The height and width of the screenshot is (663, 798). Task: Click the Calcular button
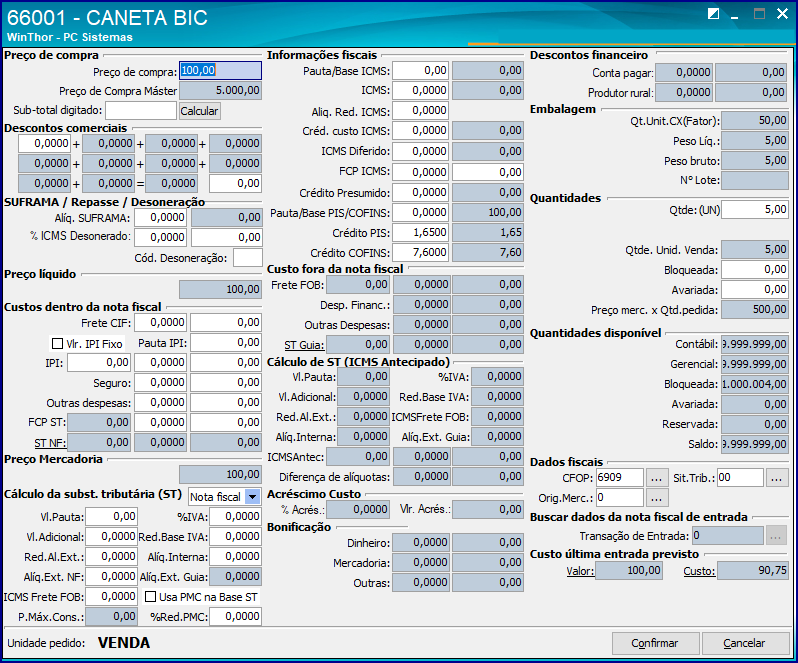point(200,111)
